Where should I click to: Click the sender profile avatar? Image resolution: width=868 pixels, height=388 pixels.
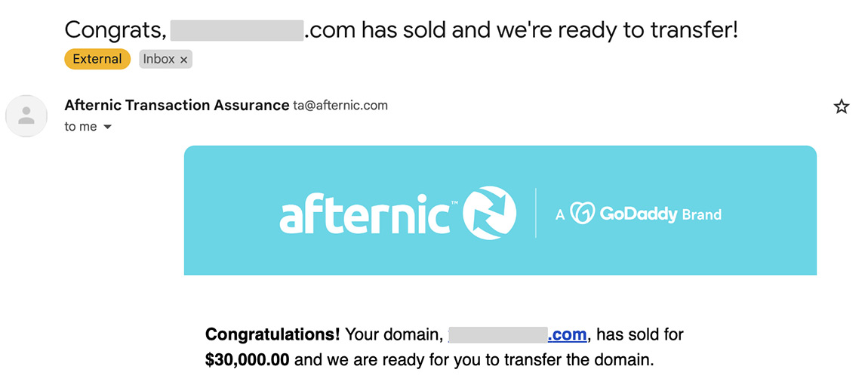[26, 115]
